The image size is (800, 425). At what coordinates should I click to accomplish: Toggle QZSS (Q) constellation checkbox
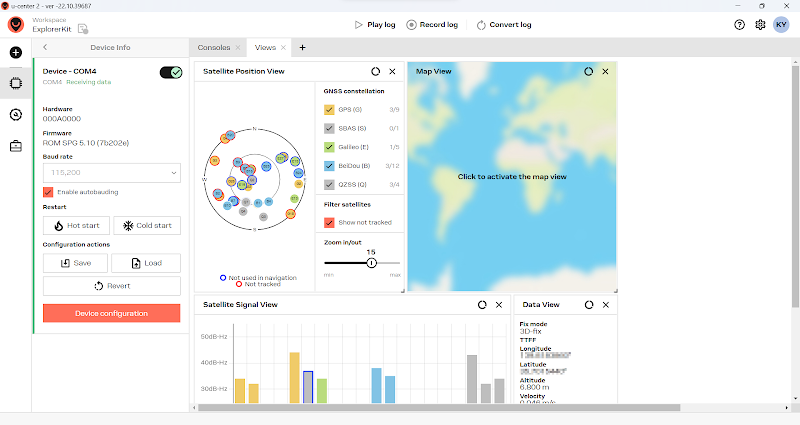point(329,185)
